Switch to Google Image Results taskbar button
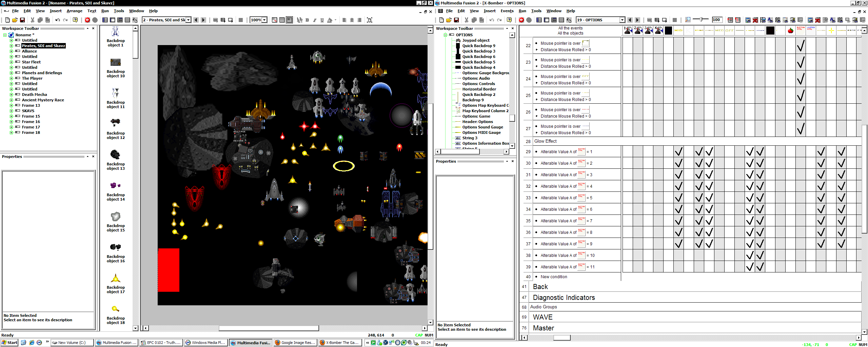 (295, 343)
